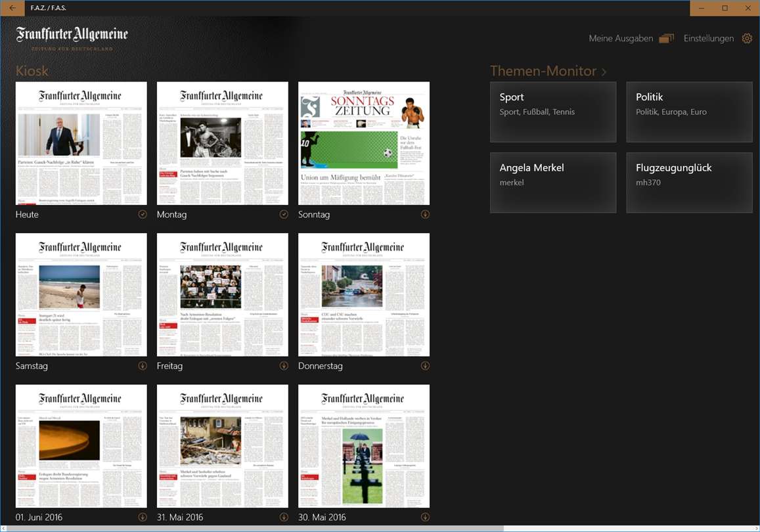
Task: Open the 30. Mai 2016 cover
Action: point(364,446)
